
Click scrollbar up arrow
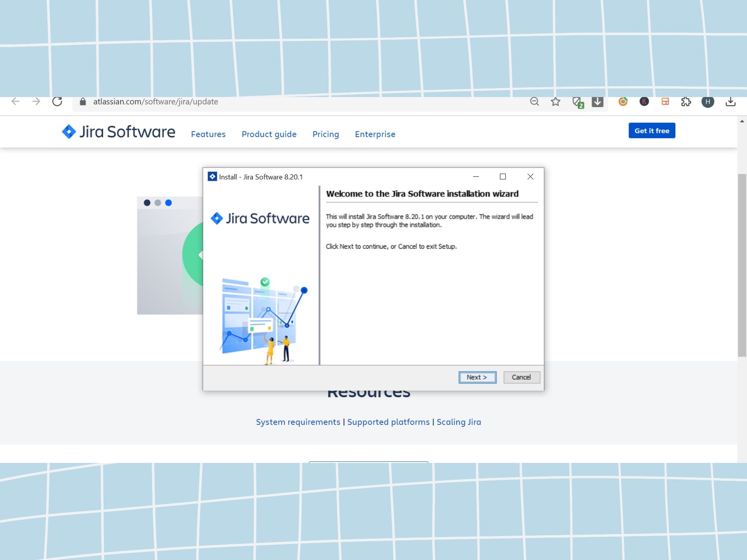(x=742, y=121)
